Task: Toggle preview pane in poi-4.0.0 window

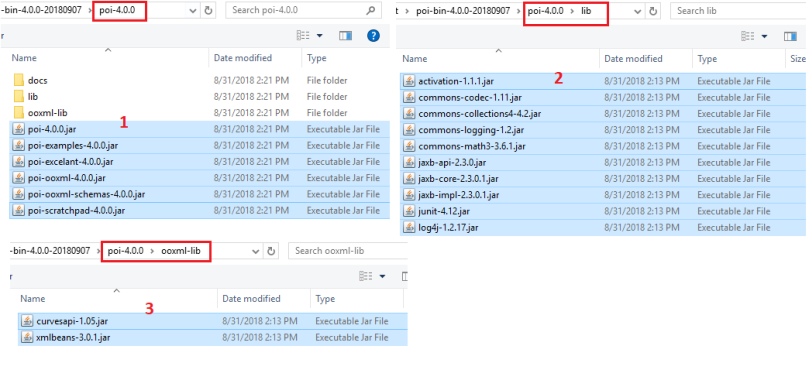Action: 345,35
